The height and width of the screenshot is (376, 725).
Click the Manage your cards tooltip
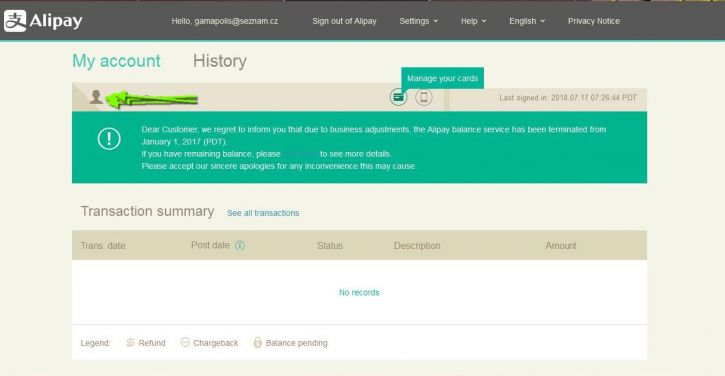point(442,78)
